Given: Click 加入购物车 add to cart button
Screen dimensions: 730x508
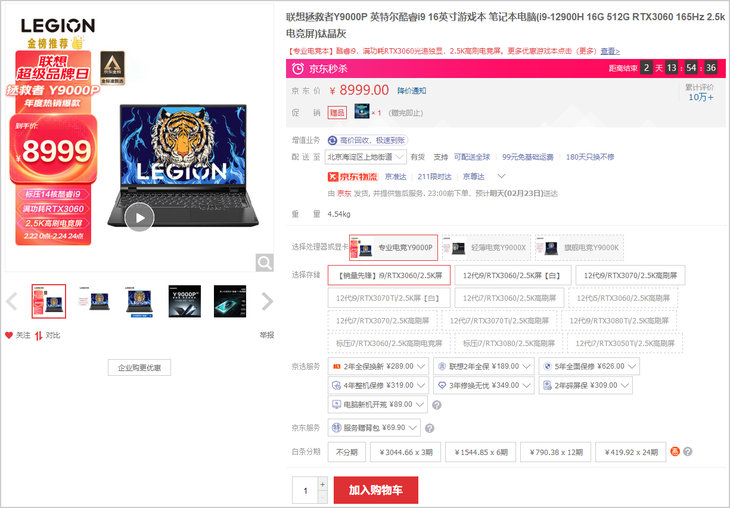Looking at the screenshot, I should [376, 490].
